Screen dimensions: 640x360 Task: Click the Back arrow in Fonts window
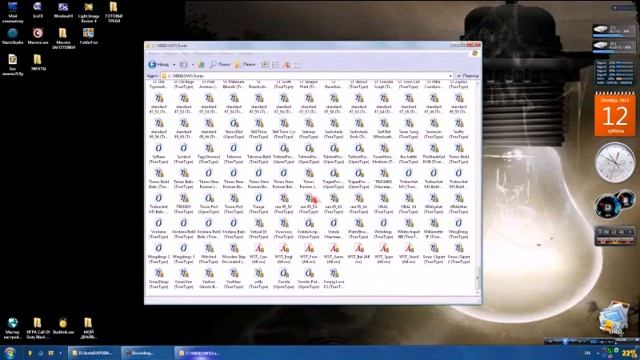pyautogui.click(x=159, y=64)
